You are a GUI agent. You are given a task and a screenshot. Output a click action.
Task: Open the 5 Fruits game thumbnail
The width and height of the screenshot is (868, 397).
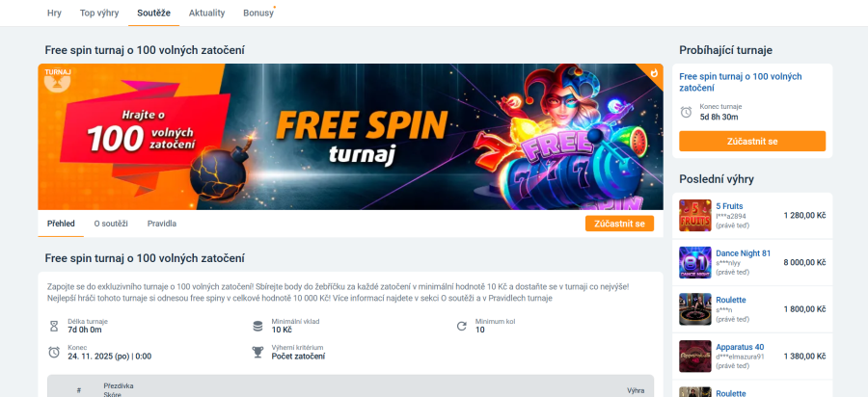pyautogui.click(x=694, y=215)
